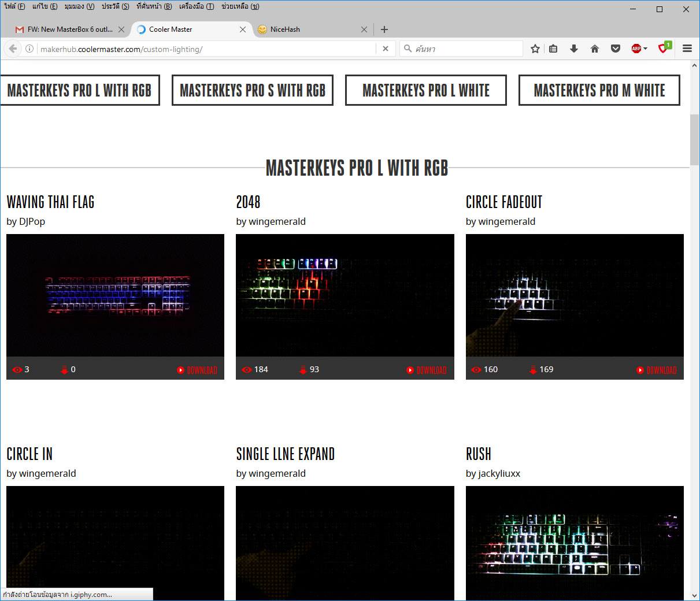Screen dimensions: 700x601
Task: Click download count icon under Circle Fadeout
Action: click(x=533, y=370)
